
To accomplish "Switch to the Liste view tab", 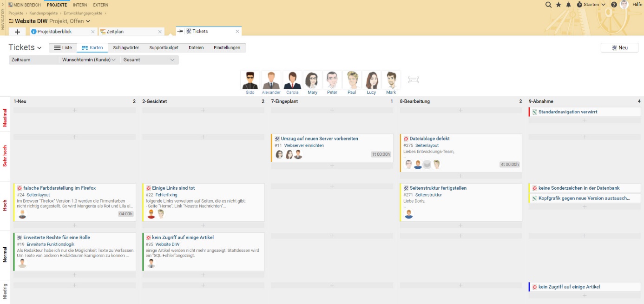I will coord(63,48).
